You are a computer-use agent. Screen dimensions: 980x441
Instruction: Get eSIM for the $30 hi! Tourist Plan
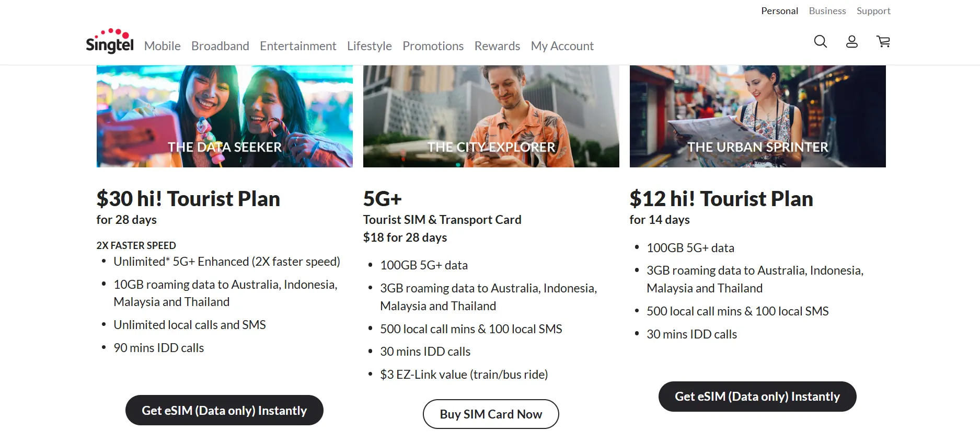(224, 410)
